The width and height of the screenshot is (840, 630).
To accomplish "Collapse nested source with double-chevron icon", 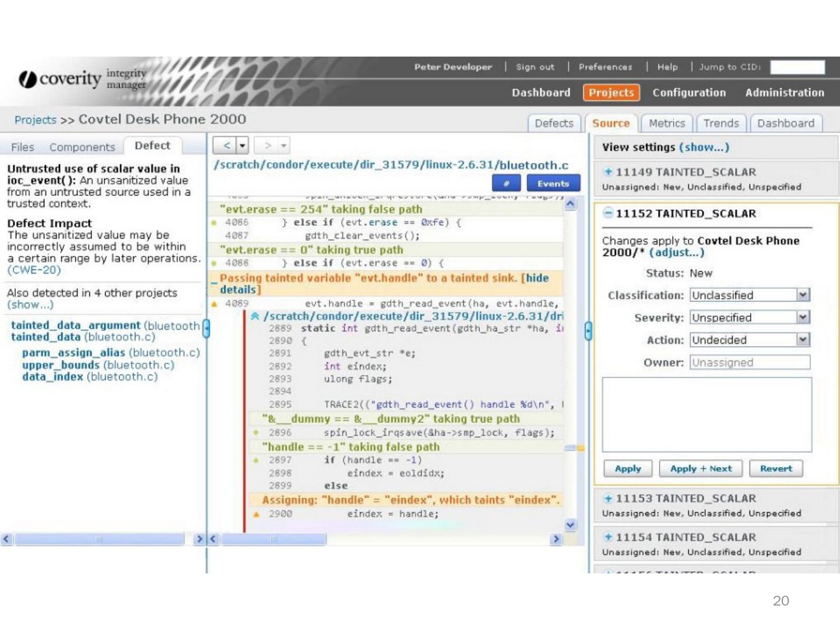I will tap(255, 316).
